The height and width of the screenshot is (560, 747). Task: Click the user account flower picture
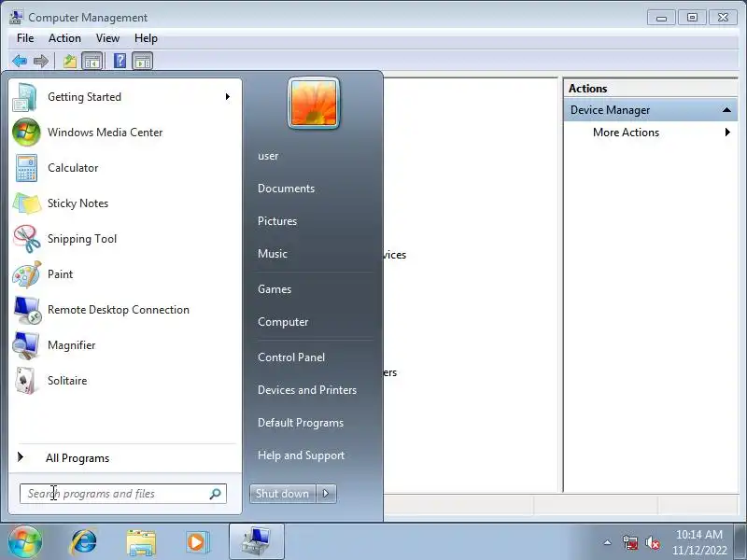[314, 104]
